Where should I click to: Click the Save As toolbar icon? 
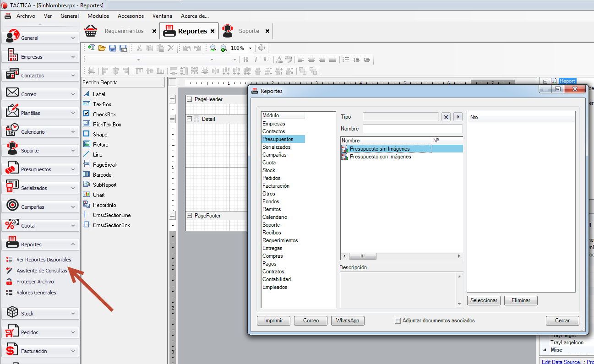coord(123,48)
